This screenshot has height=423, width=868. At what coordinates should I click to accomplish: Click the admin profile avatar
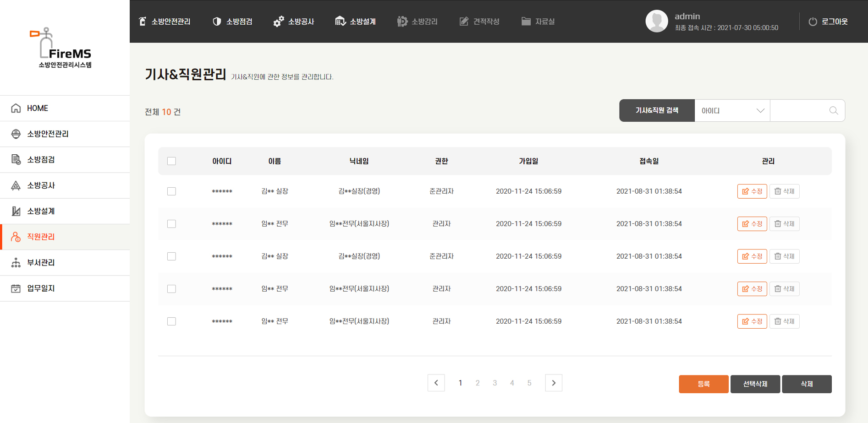(x=656, y=21)
